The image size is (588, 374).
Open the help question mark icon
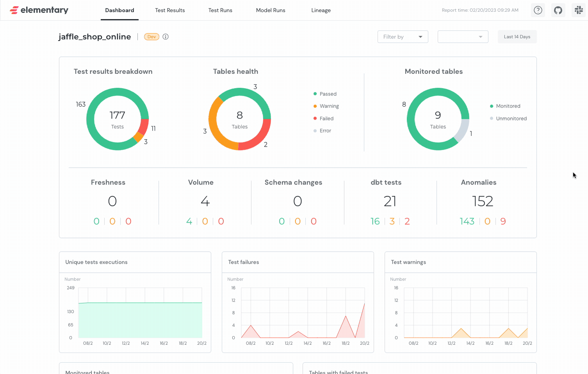[x=538, y=10]
